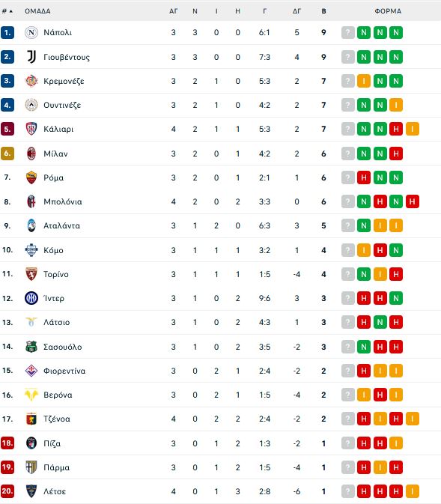The width and height of the screenshot is (441, 504).
Task: Open the Κρεμονέζε team link
Action: 64,81
